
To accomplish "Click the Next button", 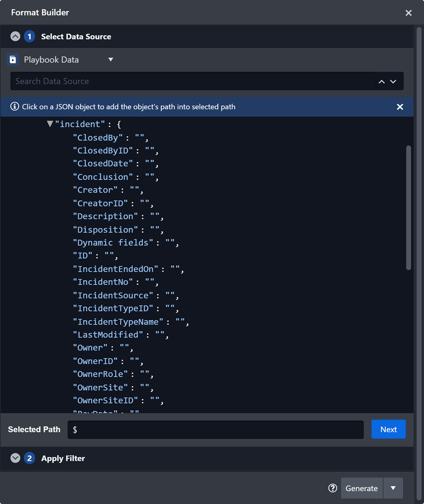I will pyautogui.click(x=388, y=429).
